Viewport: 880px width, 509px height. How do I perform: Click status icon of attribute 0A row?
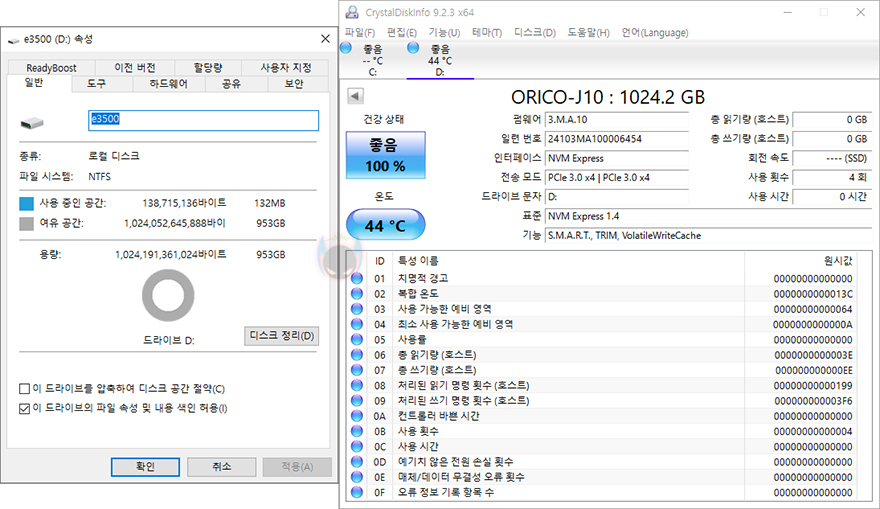[356, 415]
